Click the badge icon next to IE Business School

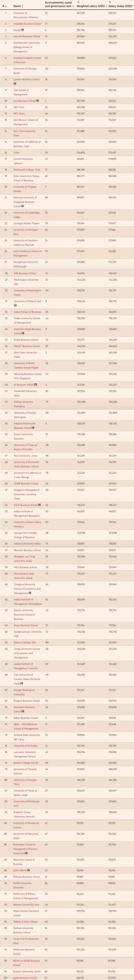tap(36, 385)
